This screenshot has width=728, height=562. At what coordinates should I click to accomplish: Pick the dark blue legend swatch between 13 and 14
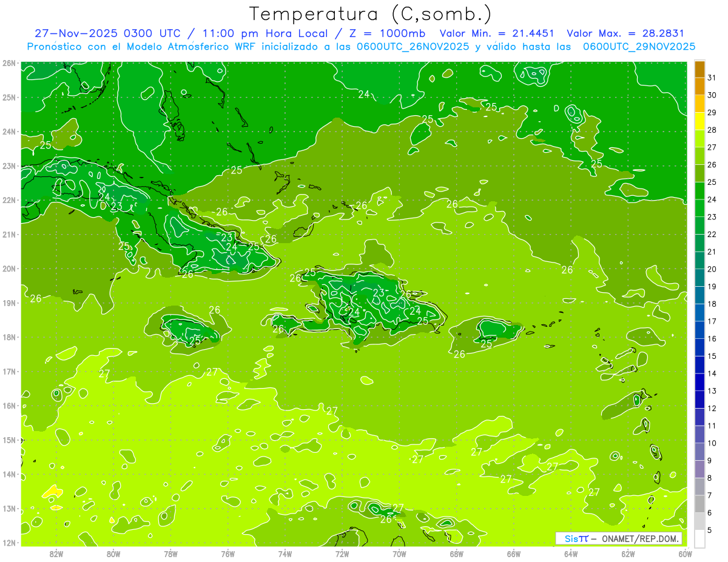(699, 382)
